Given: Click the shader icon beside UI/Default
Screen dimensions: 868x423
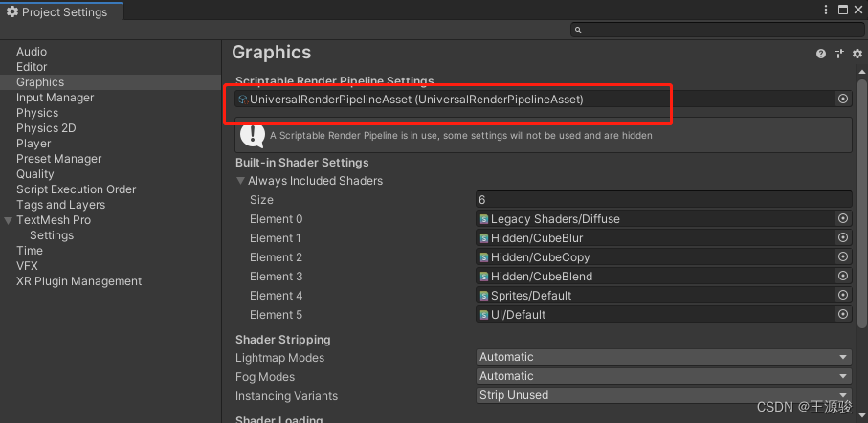Looking at the screenshot, I should click(484, 315).
